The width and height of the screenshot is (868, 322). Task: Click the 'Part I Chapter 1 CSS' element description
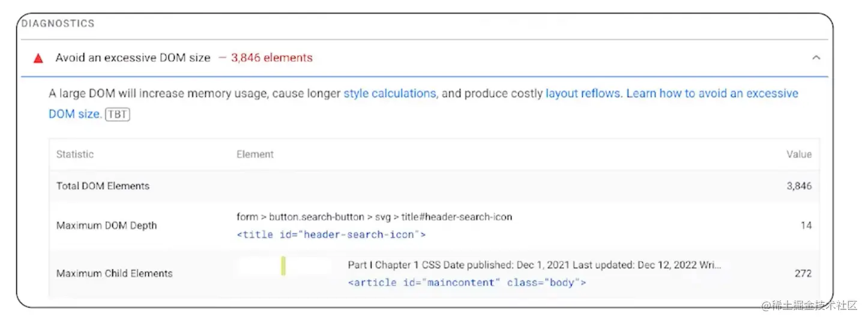point(535,265)
